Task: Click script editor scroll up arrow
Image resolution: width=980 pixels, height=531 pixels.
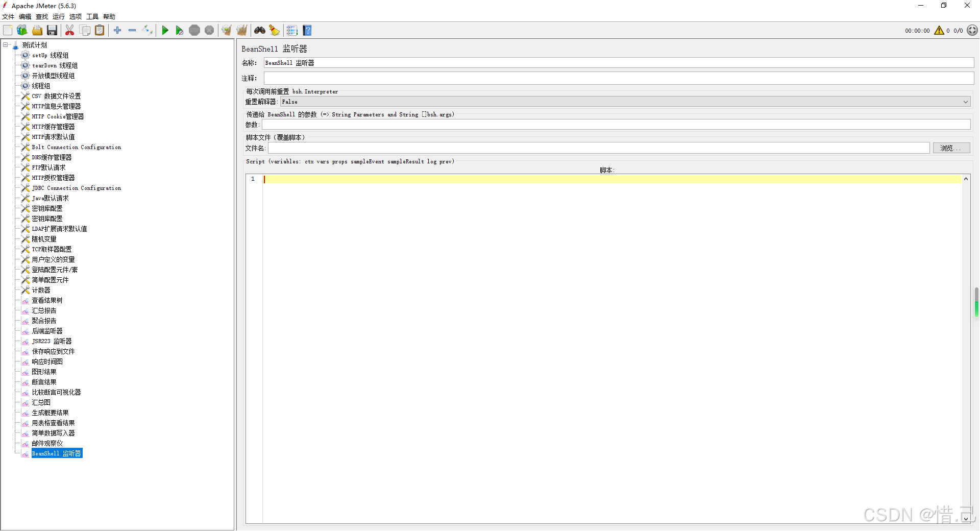Action: pos(966,179)
